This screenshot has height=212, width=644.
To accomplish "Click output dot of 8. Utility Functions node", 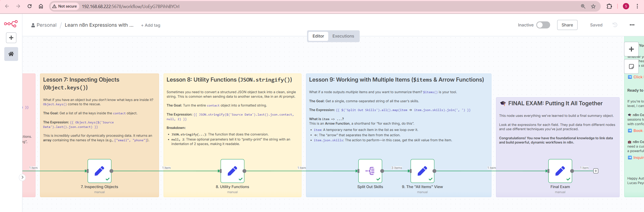I will [x=244, y=171].
